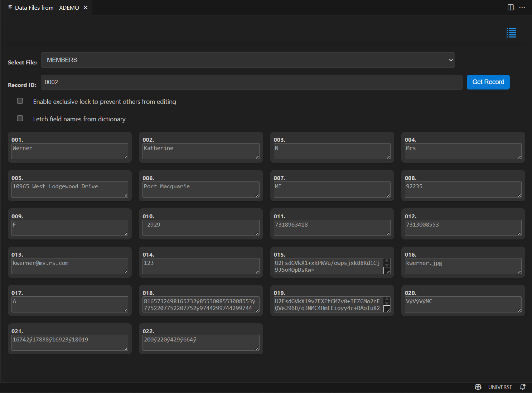Click scroll up arrow in field 015
Screen dimensions: 532x393
387,261
